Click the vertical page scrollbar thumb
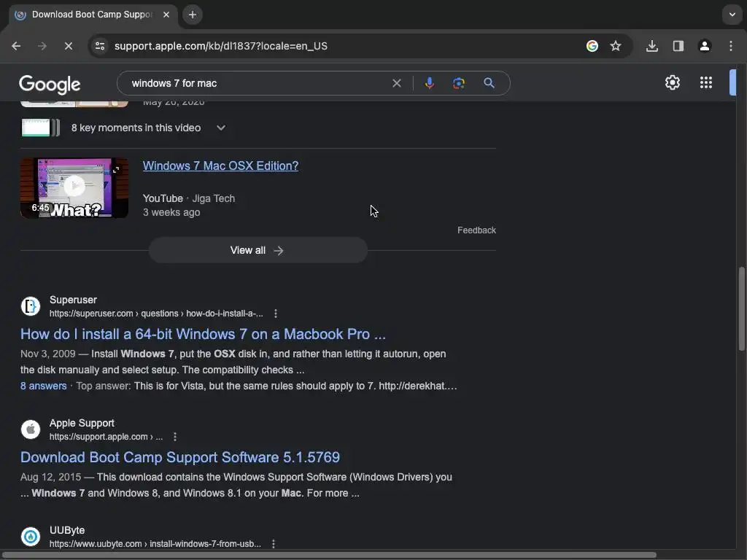The height and width of the screenshot is (560, 747). point(741,309)
